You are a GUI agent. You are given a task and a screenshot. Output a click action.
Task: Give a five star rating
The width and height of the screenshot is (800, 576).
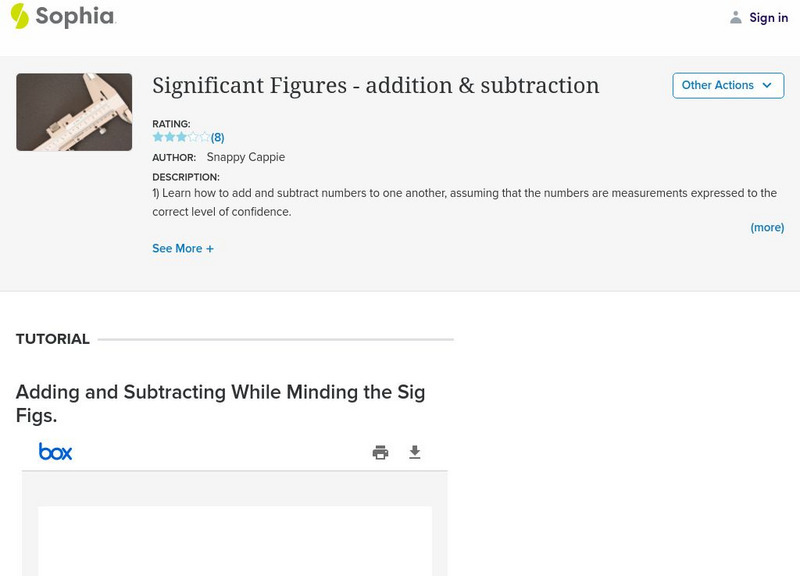point(205,137)
